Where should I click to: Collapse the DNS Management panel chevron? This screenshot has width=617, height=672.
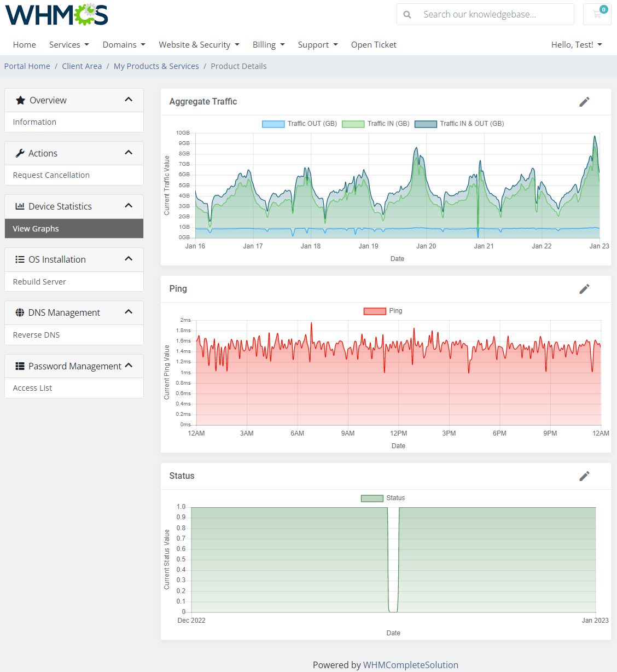pyautogui.click(x=129, y=312)
